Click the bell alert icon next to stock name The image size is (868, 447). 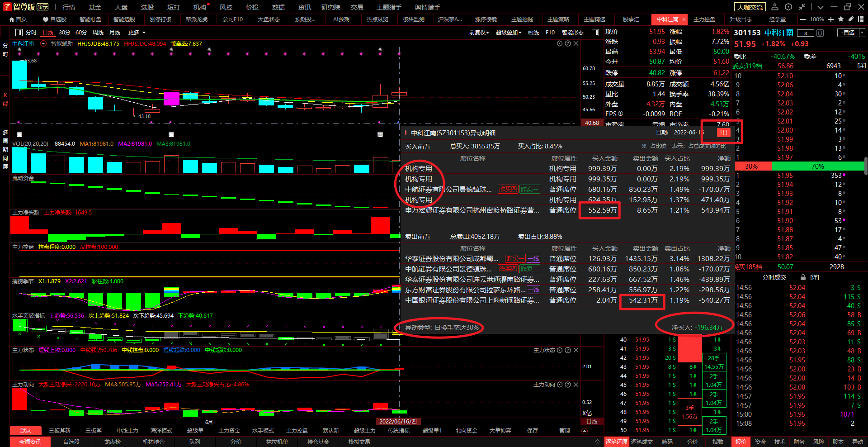[x=821, y=33]
